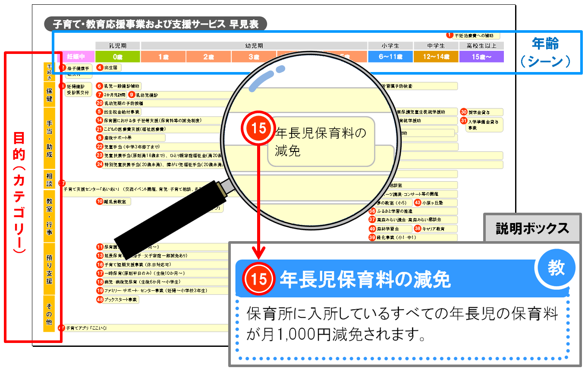Open item 18 病児・病後児保育
The height and width of the screenshot is (371, 588).
tap(162, 282)
